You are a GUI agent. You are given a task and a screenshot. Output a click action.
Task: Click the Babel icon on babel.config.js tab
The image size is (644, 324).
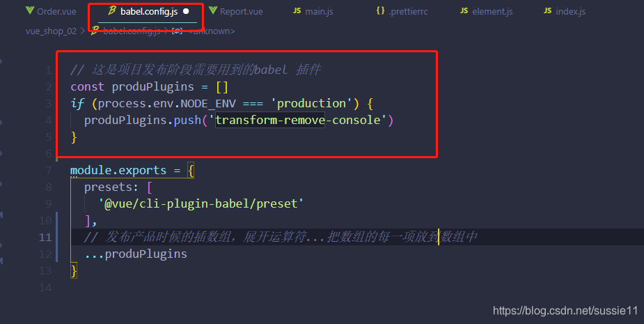[111, 10]
